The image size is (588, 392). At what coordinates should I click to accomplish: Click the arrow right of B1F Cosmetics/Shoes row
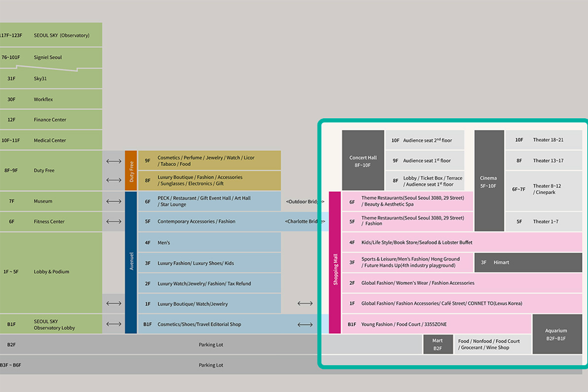[304, 324]
